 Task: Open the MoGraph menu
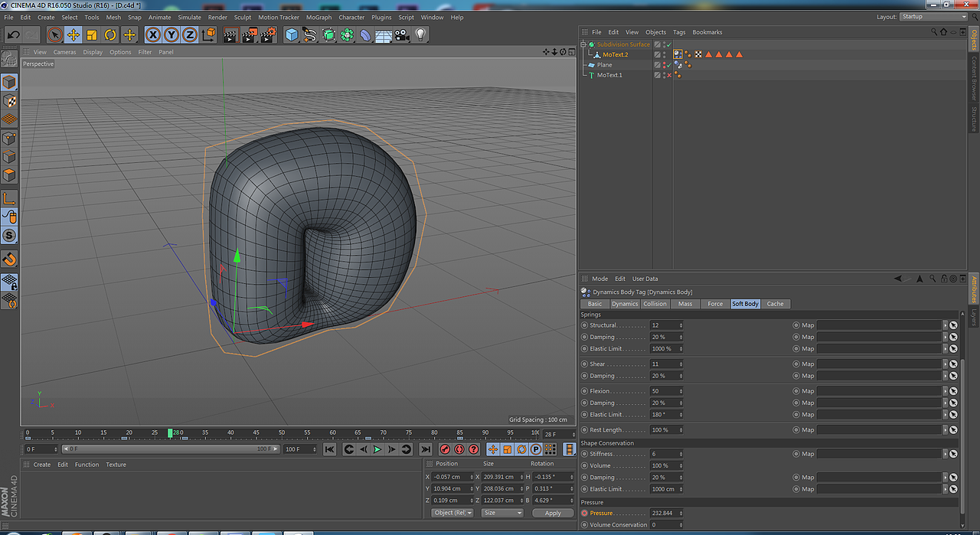(318, 17)
